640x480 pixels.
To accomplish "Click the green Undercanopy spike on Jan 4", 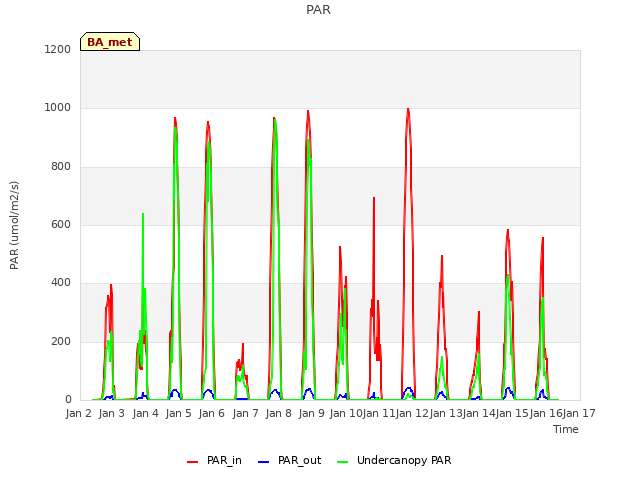I will 143,215.
